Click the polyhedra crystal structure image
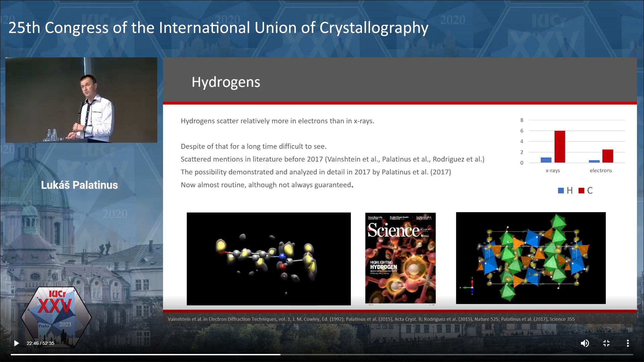Viewport: 644px width, 362px height. tap(531, 258)
